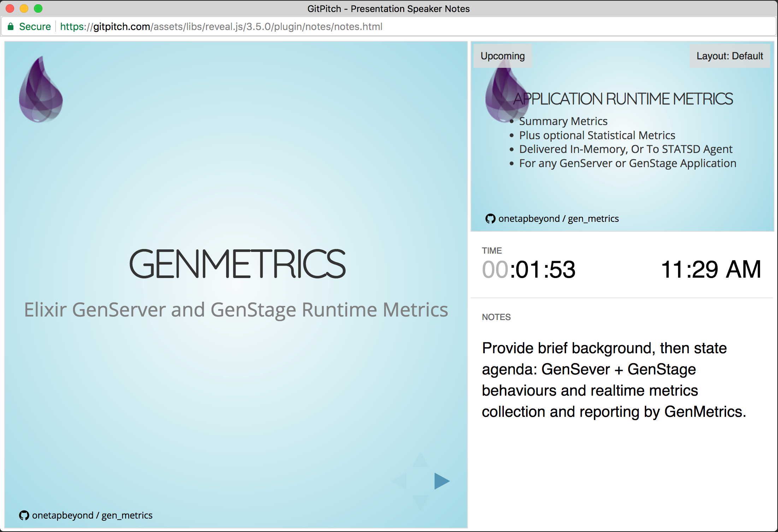Click the green fullscreen window button
Viewport: 778px width, 532px height.
pos(38,8)
